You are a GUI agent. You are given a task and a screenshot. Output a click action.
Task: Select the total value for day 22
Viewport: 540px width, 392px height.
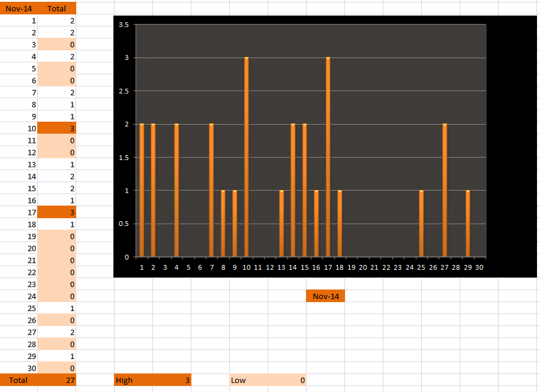tap(56, 272)
